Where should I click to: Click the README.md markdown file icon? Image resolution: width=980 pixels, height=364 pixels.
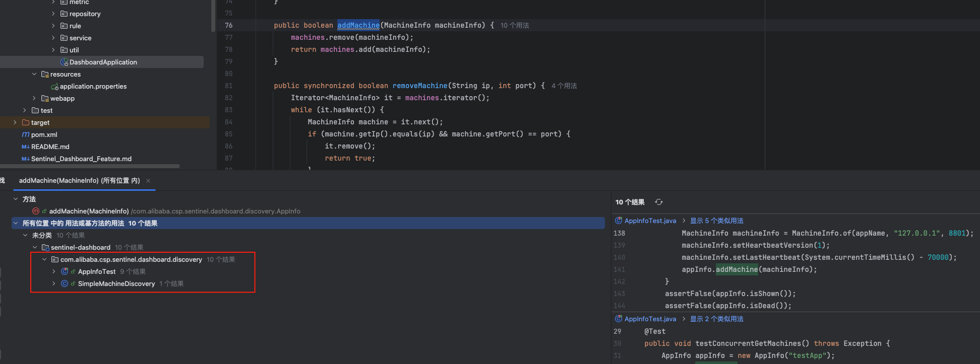tap(25, 147)
